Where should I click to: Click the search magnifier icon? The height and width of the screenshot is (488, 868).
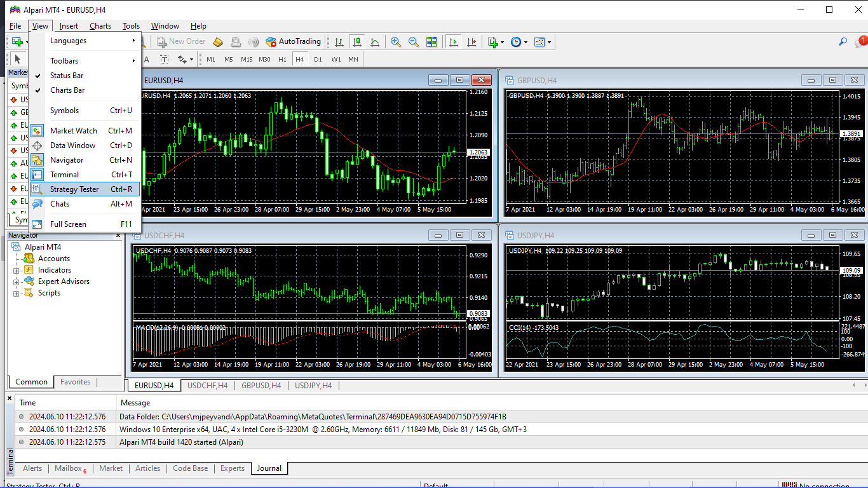[x=843, y=42]
